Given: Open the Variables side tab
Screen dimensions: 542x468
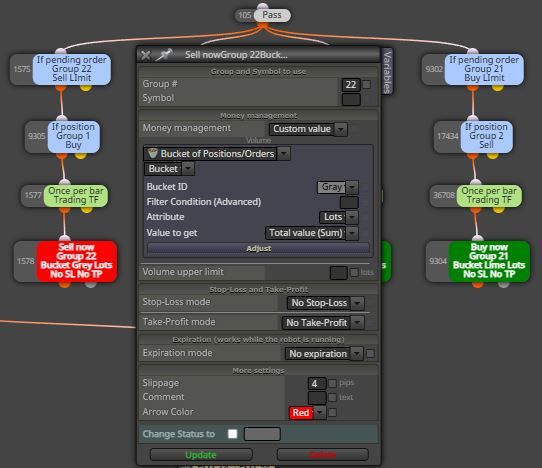Looking at the screenshot, I should tap(387, 72).
